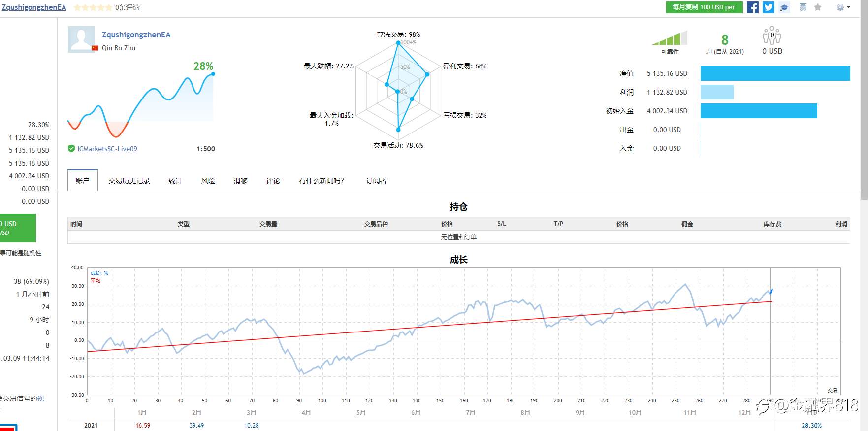Click the growth chart latest point marker
Image resolution: width=868 pixels, height=431 pixels.
(771, 291)
